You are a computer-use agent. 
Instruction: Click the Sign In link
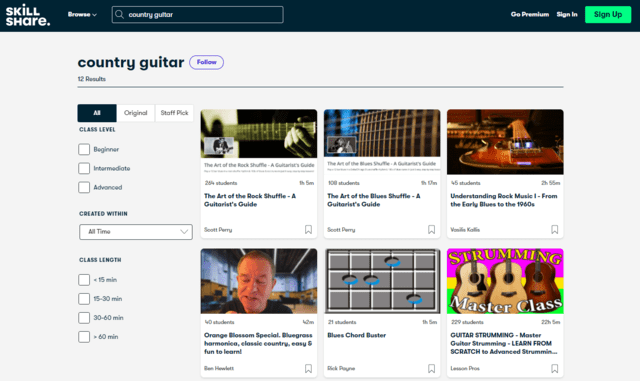pyautogui.click(x=567, y=14)
